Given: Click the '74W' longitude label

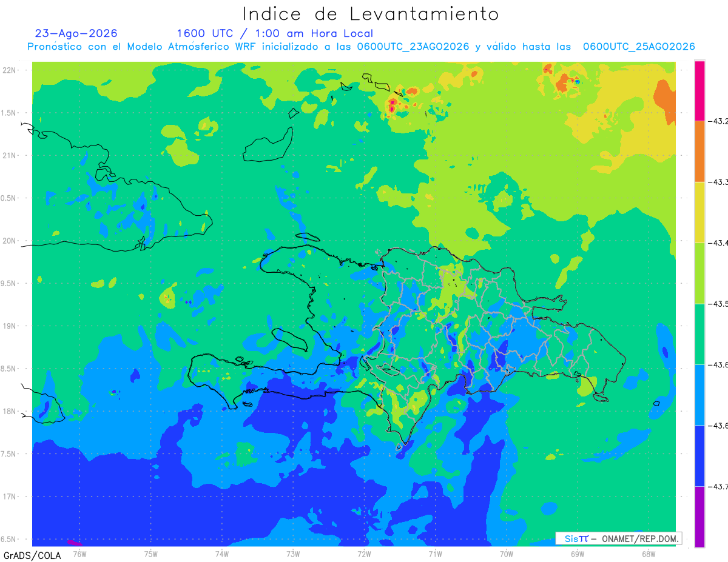Looking at the screenshot, I should coord(222,553).
